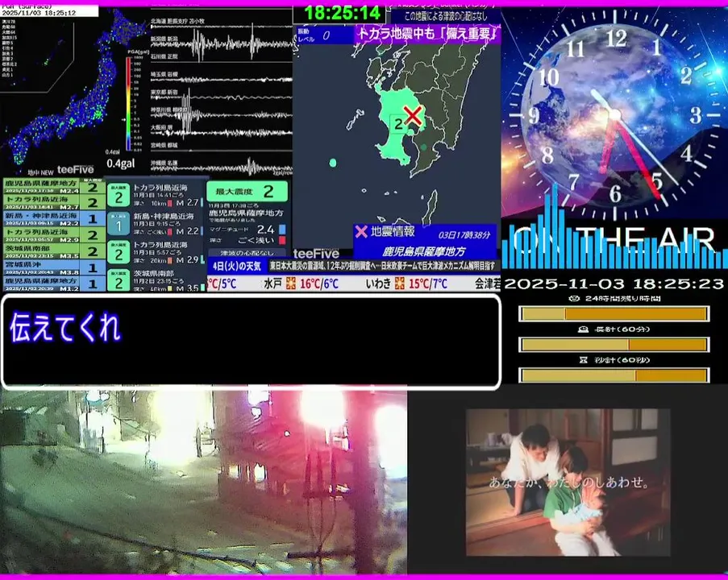
Task: Click the teeFive logo under Japan map
Action: tap(75, 170)
